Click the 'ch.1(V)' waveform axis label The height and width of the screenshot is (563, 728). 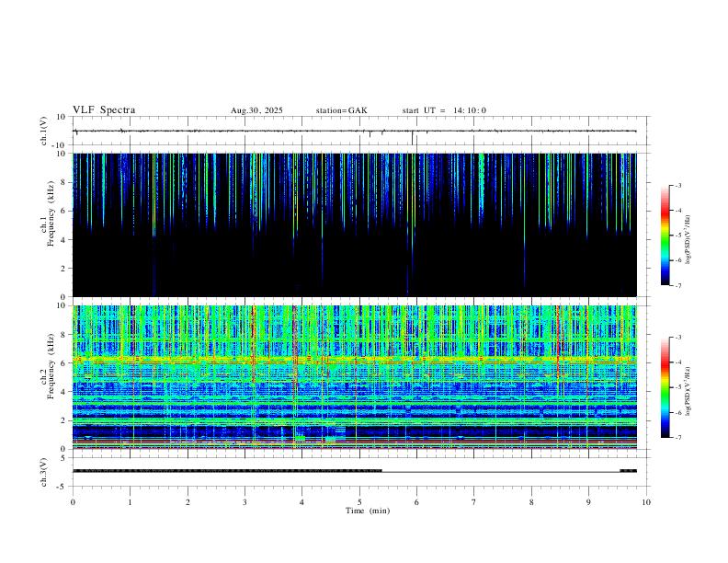pos(44,132)
